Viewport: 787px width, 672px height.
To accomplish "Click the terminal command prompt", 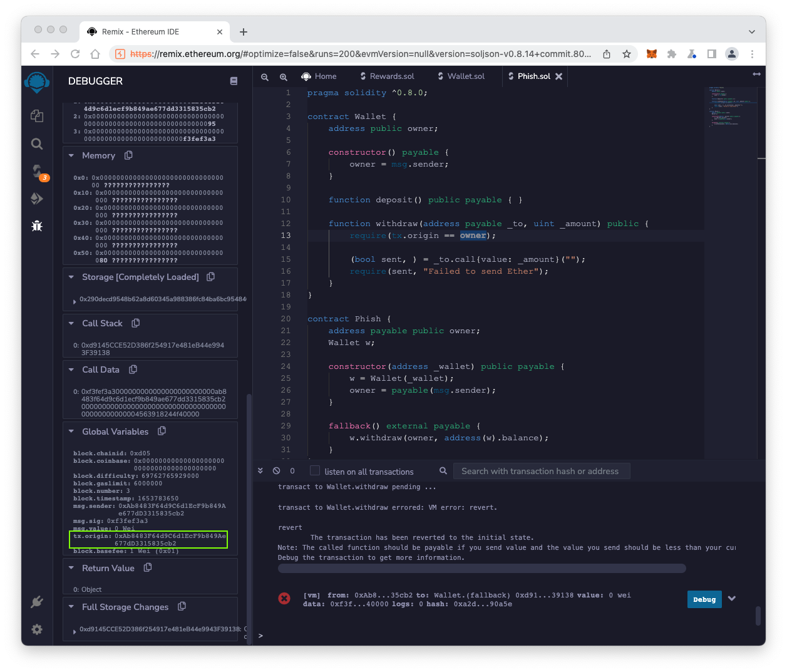I will 260,636.
